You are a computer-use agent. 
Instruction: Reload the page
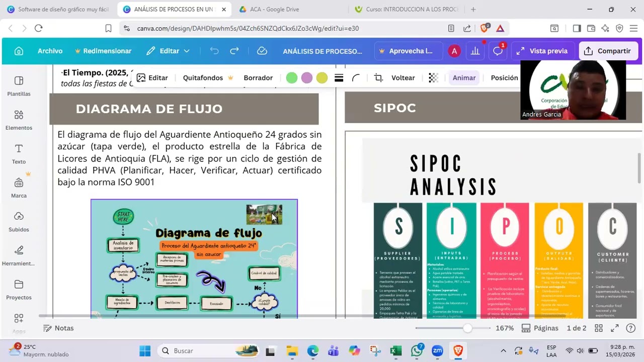coord(38,28)
